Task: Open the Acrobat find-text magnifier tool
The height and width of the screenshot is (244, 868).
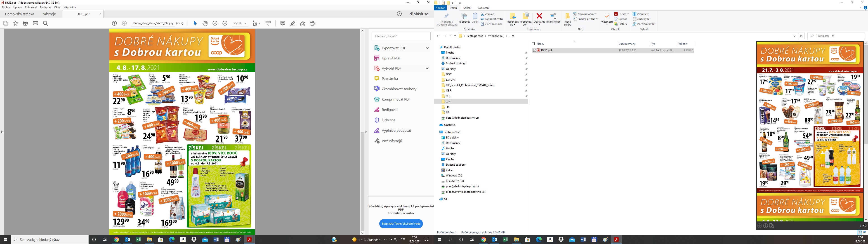Action: [45, 23]
